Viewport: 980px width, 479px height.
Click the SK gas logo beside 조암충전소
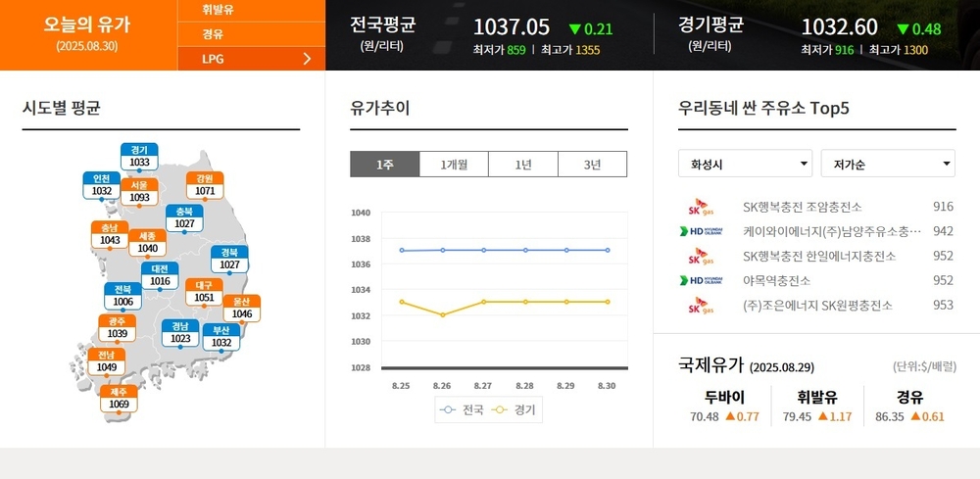700,207
